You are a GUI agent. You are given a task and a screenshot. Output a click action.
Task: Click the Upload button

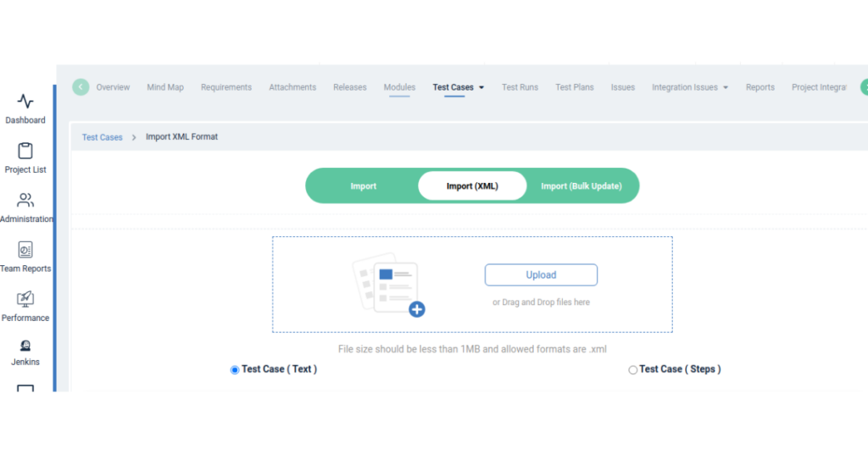coord(541,275)
